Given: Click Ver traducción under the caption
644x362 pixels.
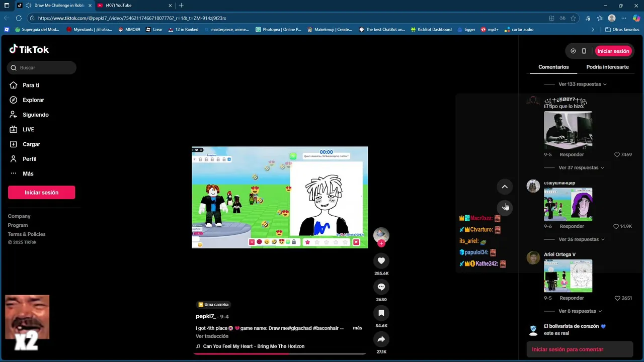Looking at the screenshot, I should pos(212,336).
